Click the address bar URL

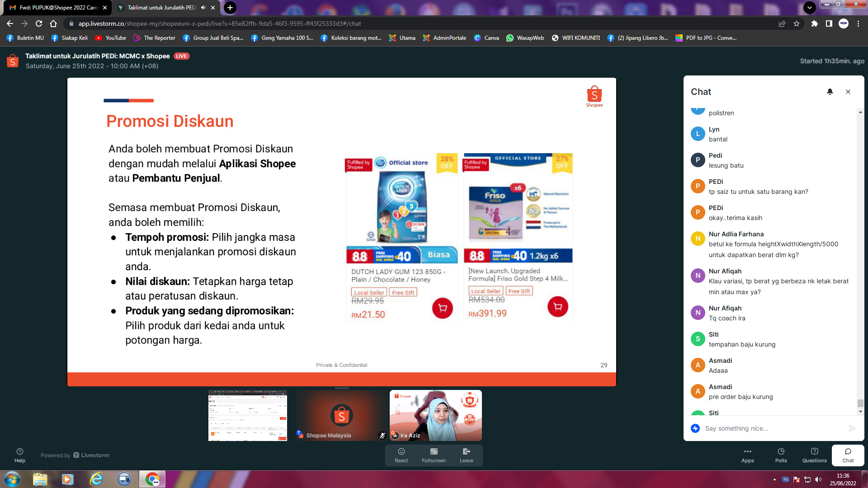(220, 23)
